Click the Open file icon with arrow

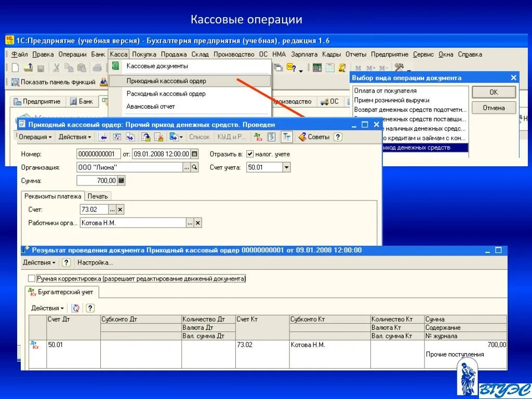[29, 68]
